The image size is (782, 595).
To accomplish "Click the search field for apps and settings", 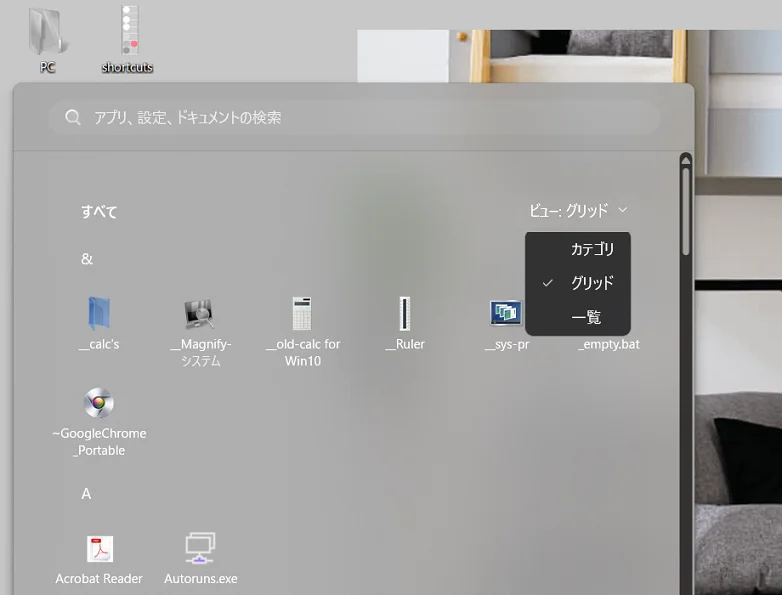I will [360, 117].
